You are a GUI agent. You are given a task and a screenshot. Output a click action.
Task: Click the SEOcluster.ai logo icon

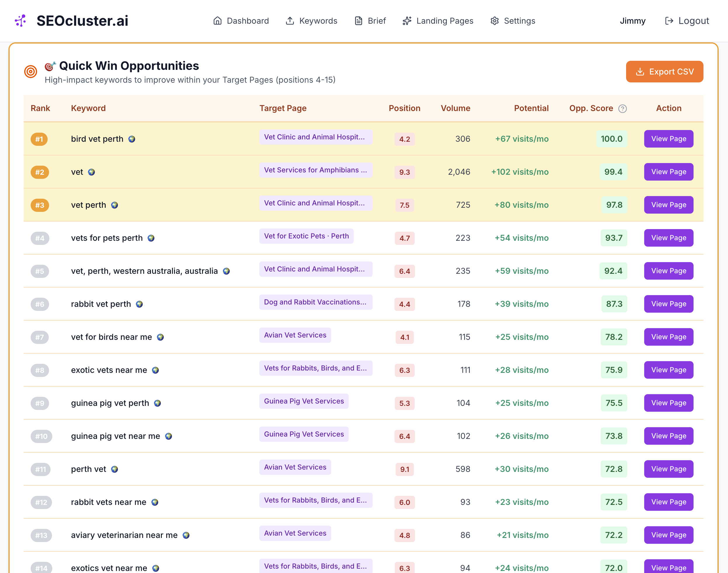coord(20,21)
